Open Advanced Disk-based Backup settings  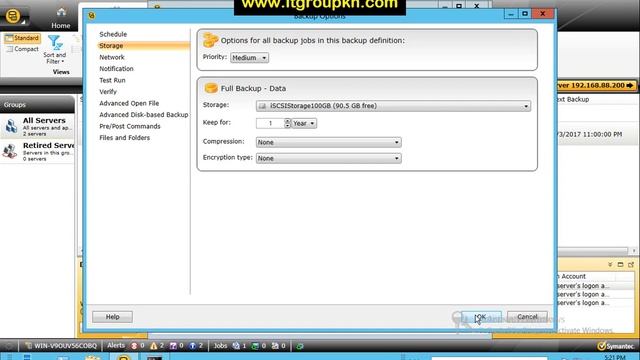pyautogui.click(x=144, y=115)
